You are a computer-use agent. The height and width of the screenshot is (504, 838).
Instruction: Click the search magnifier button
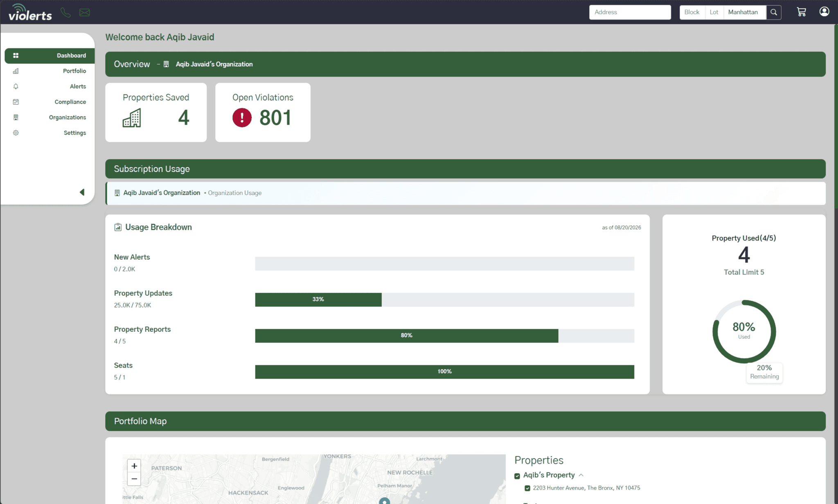tap(774, 12)
